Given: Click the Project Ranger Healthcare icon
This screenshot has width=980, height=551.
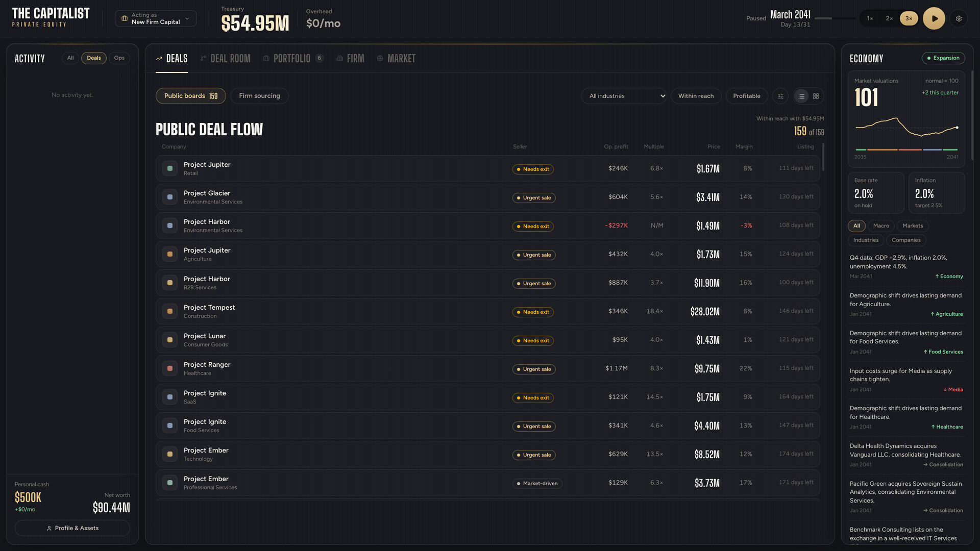Looking at the screenshot, I should coord(170,368).
